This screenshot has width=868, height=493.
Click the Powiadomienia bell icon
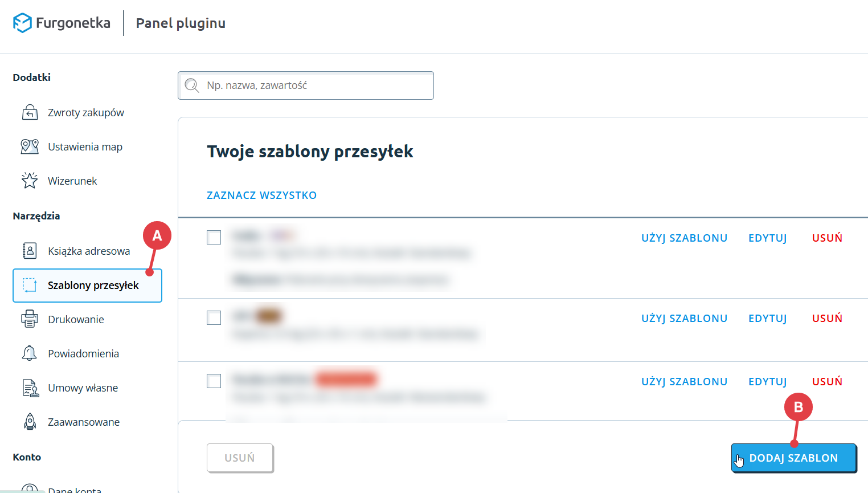pyautogui.click(x=30, y=353)
